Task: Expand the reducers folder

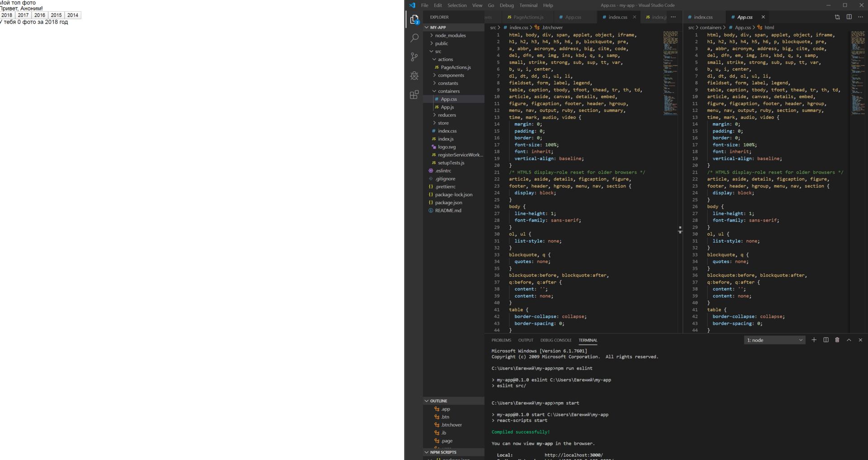Action: point(446,115)
